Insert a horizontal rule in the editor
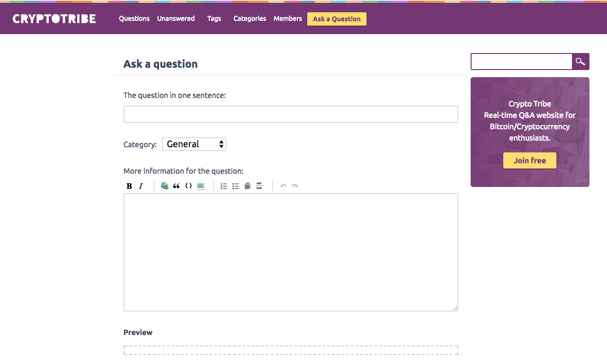607x364 pixels. pos(259,186)
